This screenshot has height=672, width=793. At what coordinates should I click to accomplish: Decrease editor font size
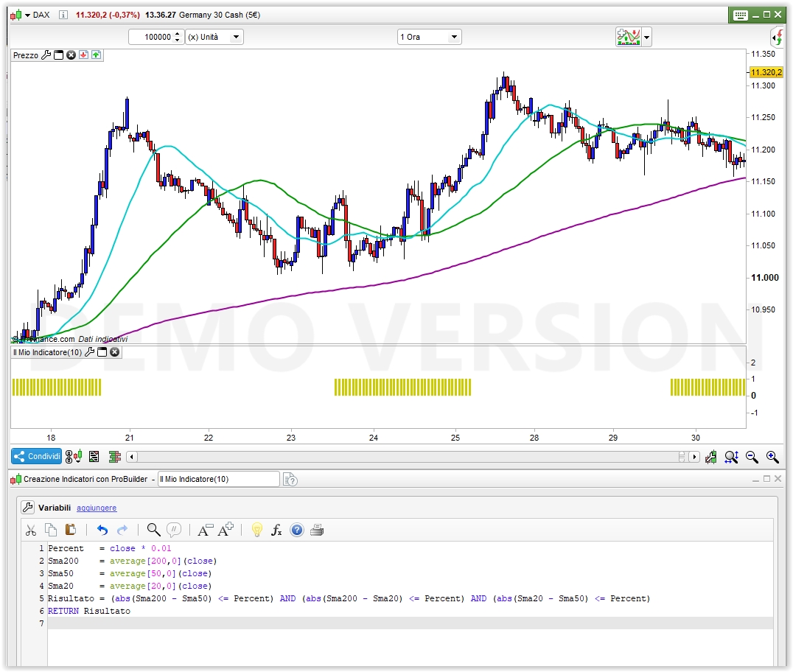[x=205, y=530]
